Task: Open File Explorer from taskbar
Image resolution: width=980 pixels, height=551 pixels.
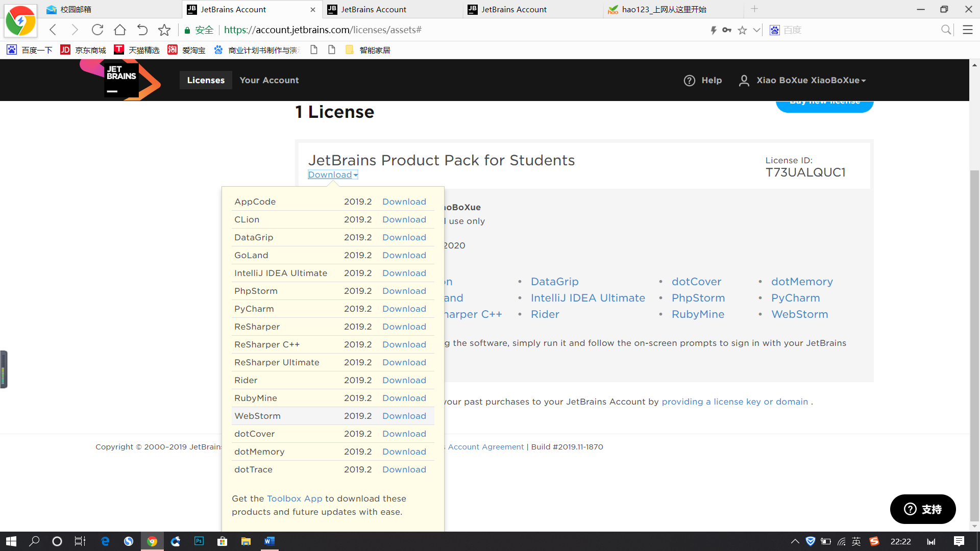Action: 246,541
